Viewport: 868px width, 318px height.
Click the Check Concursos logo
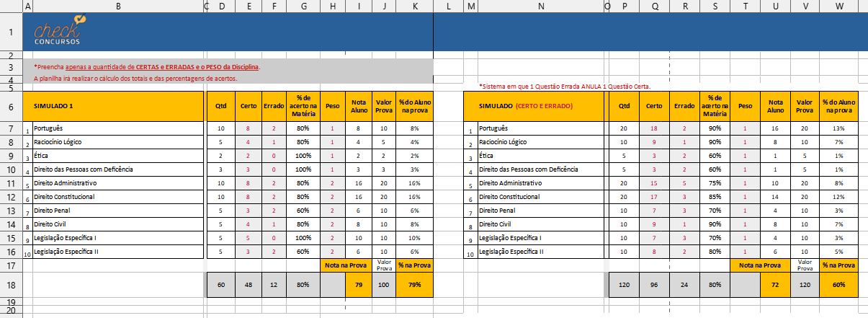point(60,31)
